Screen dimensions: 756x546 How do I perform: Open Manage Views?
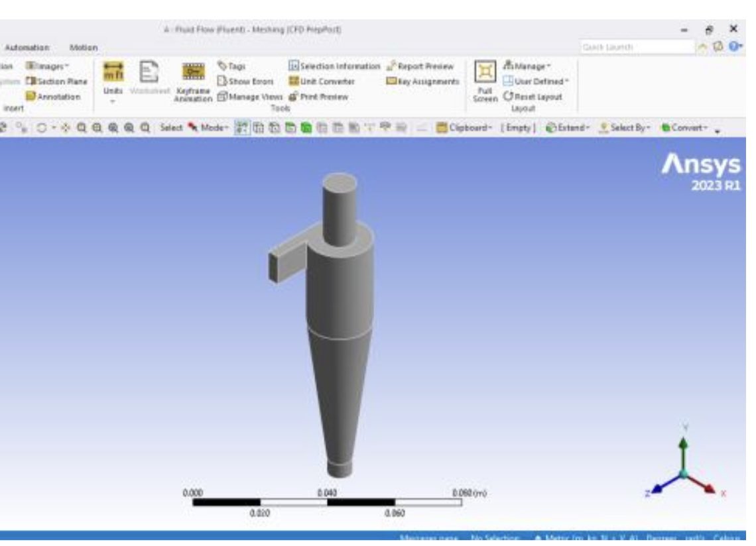(x=250, y=96)
